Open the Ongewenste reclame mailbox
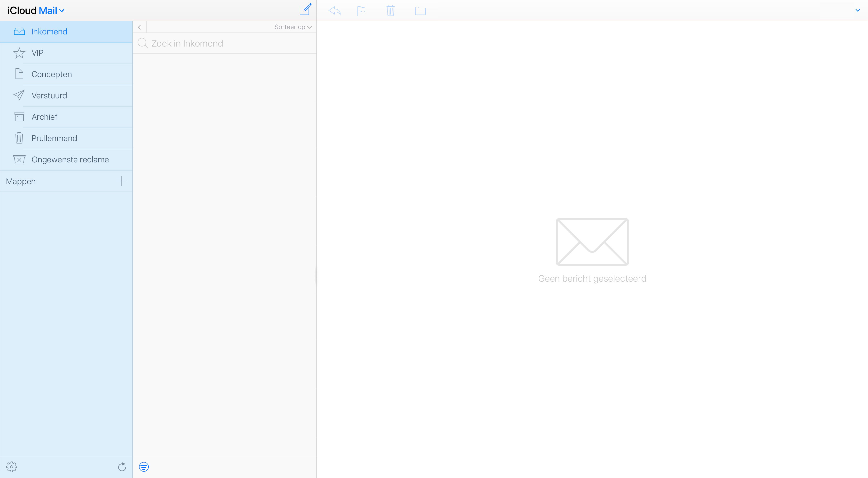 pos(66,159)
